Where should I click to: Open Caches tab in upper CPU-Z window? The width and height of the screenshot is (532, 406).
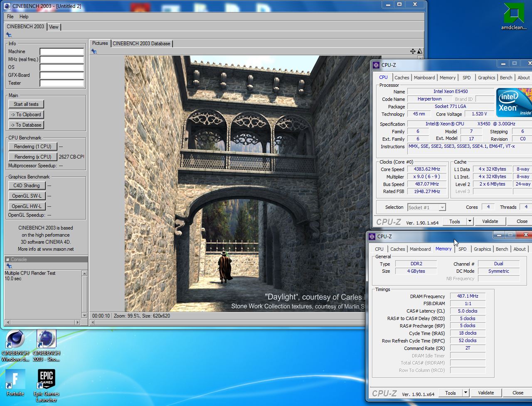[401, 78]
